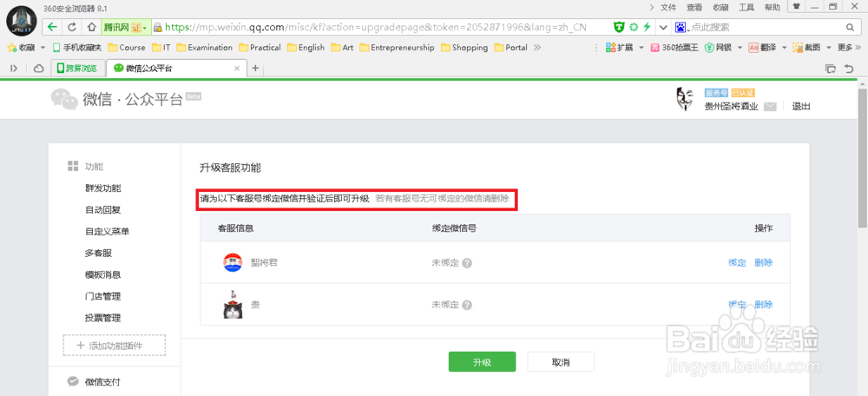Reload the page with the refresh icon
The image size is (868, 396).
[x=72, y=27]
